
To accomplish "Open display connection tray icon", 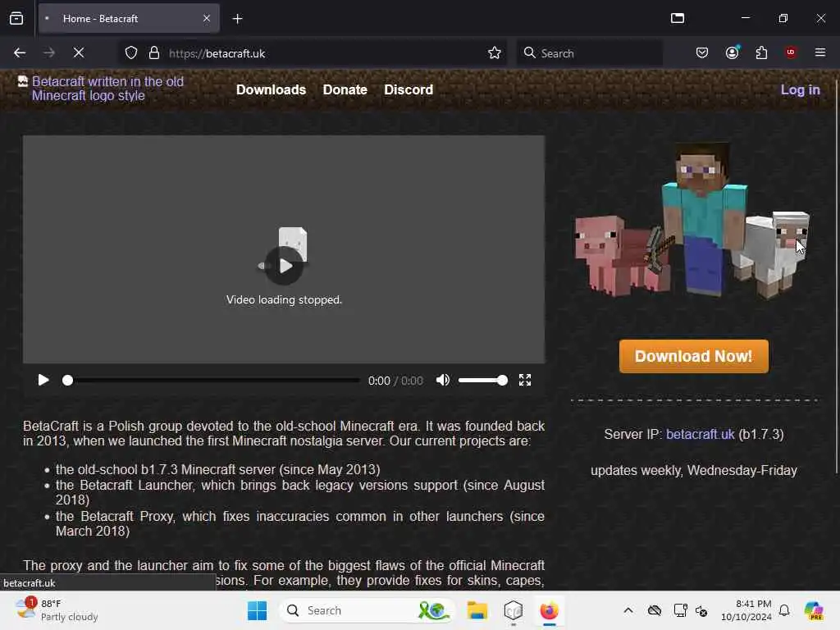I will point(680,610).
